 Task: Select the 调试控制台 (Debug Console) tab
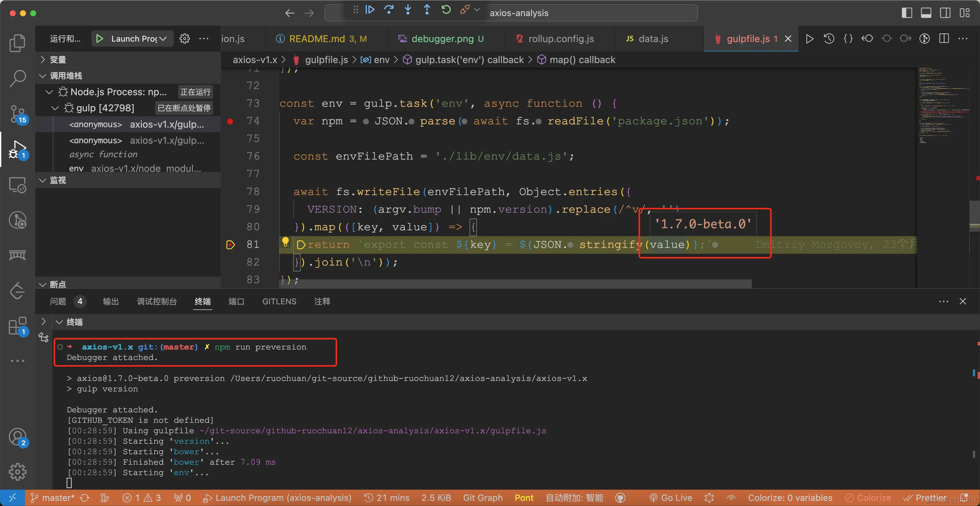pyautogui.click(x=157, y=301)
